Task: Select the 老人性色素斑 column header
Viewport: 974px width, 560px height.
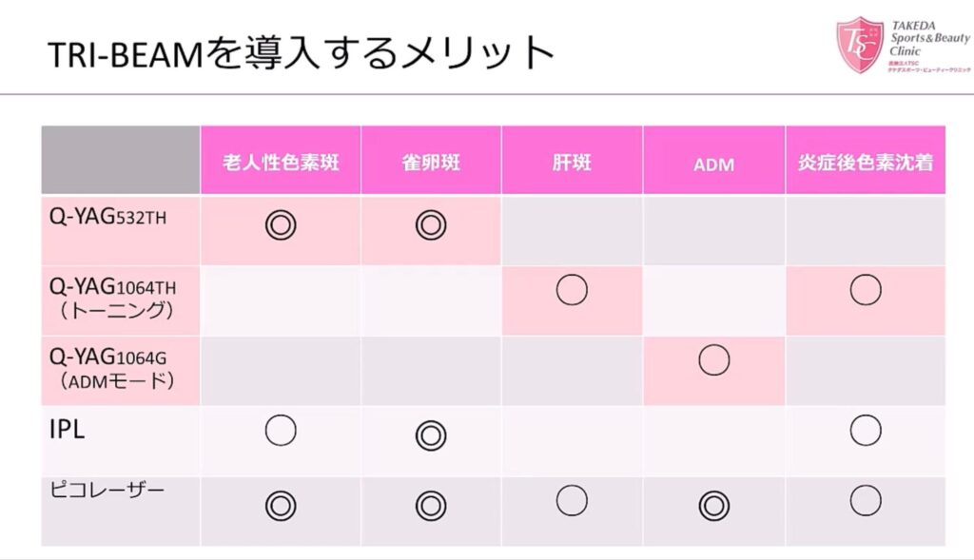Action: tap(281, 160)
